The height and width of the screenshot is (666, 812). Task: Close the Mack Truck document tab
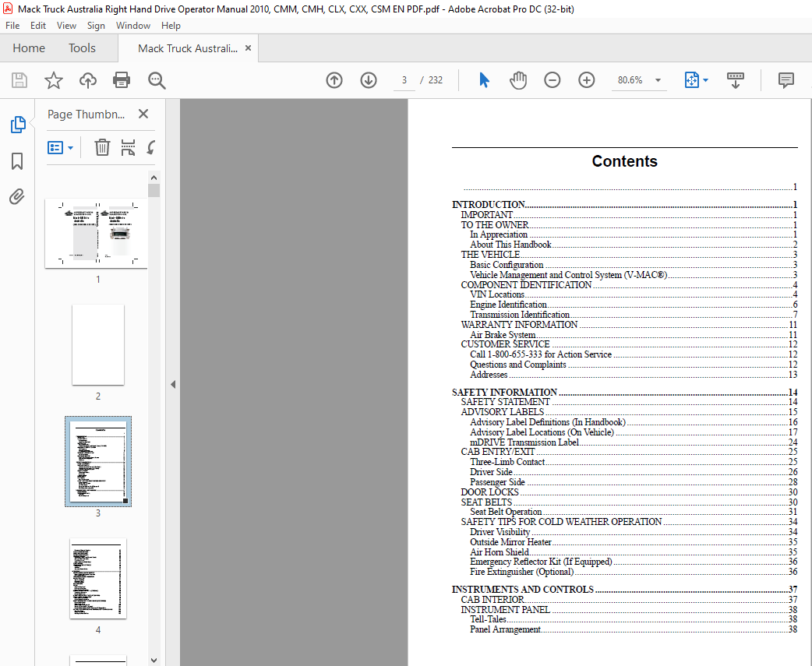[248, 48]
